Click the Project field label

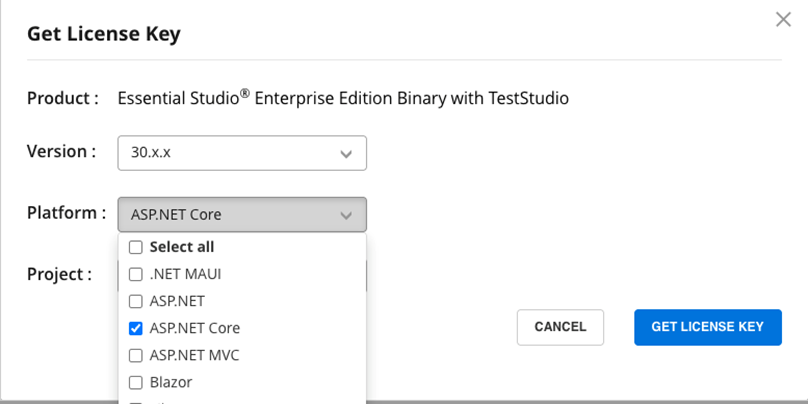(x=59, y=274)
